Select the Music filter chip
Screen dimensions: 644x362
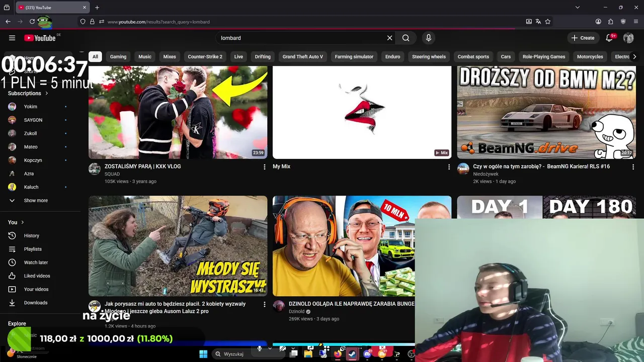tap(145, 57)
